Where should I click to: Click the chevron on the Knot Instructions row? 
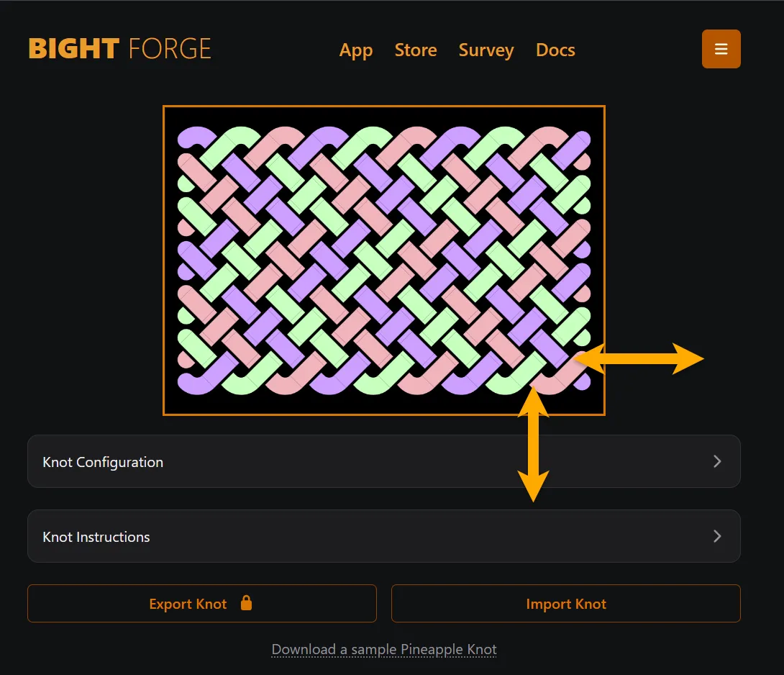tap(716, 536)
